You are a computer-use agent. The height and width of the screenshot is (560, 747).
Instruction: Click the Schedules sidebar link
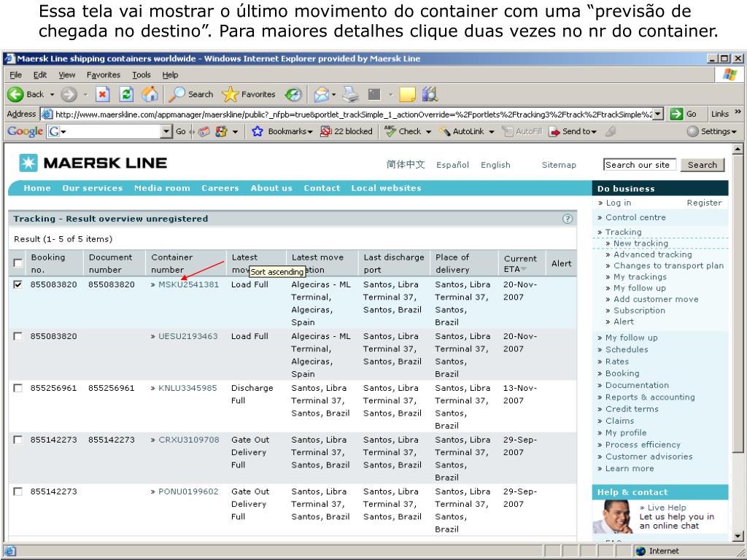(x=627, y=349)
